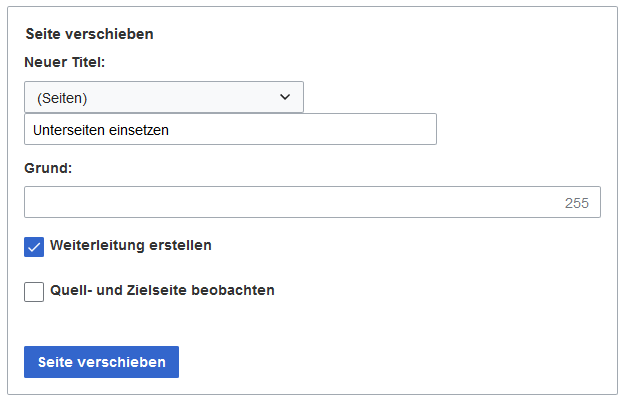Uncheck the Weiterleitung erstellen checkbox
Viewport: 625px width, 404px height.
point(34,247)
